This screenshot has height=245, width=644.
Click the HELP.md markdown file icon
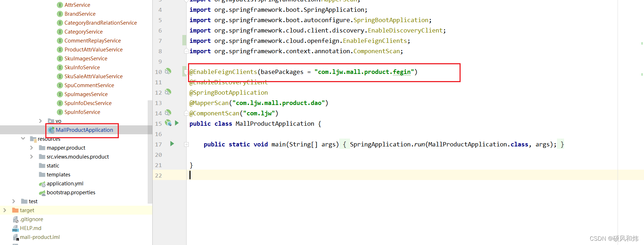15,228
